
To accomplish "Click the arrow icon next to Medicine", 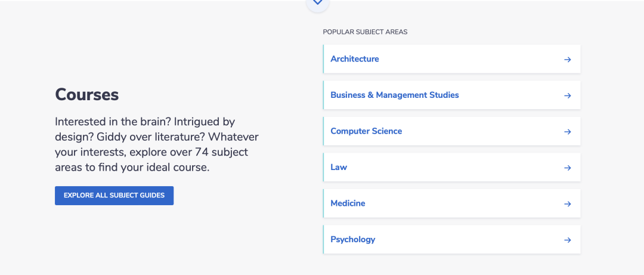I will 567,204.
